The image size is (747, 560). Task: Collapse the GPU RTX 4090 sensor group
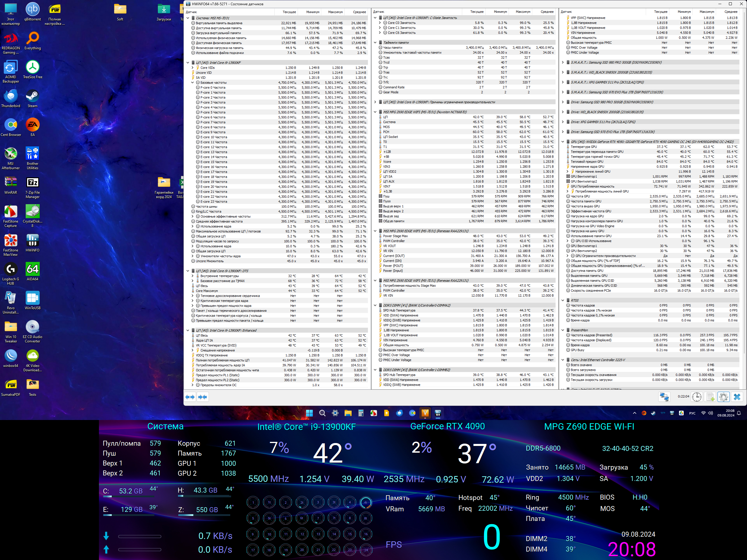(x=563, y=142)
